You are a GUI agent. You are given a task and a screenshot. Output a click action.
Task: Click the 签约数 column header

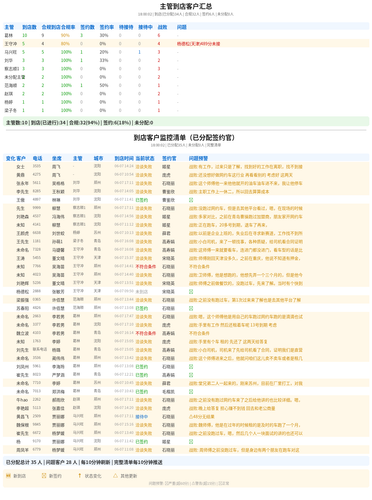87,27
